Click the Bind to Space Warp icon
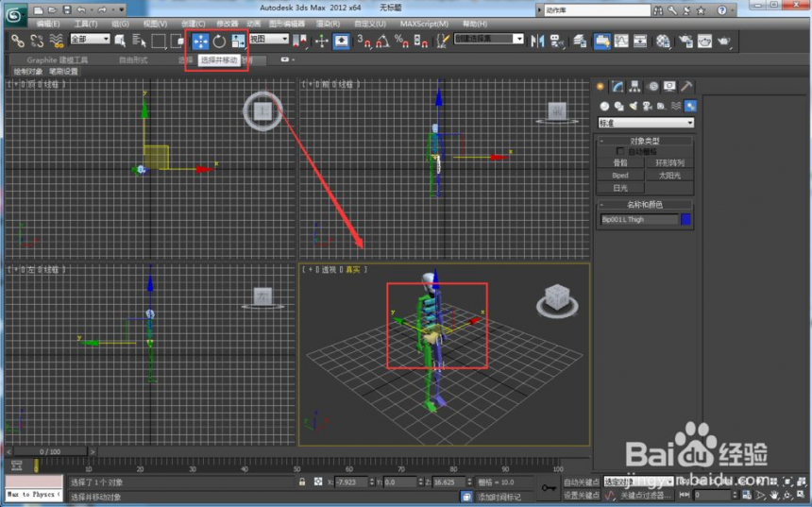 [56, 41]
